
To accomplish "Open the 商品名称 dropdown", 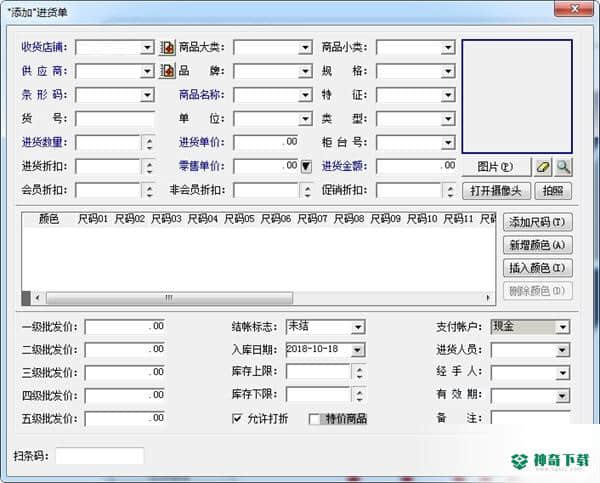I will [305, 95].
